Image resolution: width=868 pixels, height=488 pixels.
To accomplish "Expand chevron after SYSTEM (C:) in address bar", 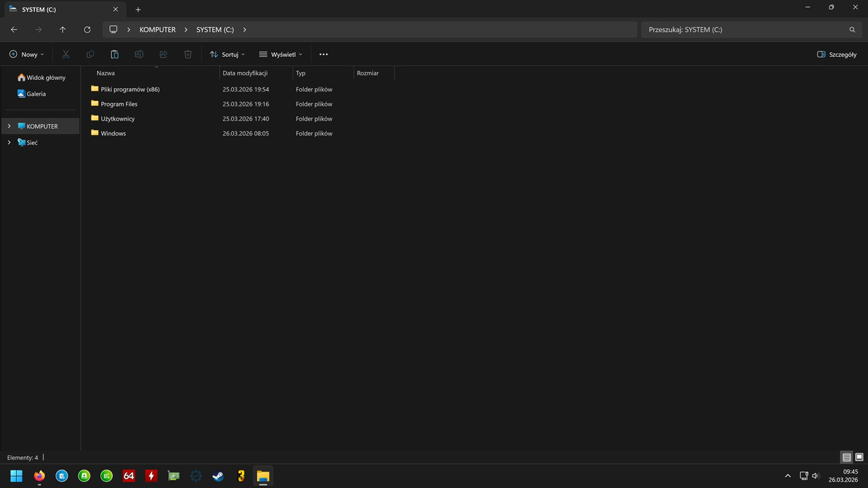I will [x=245, y=30].
